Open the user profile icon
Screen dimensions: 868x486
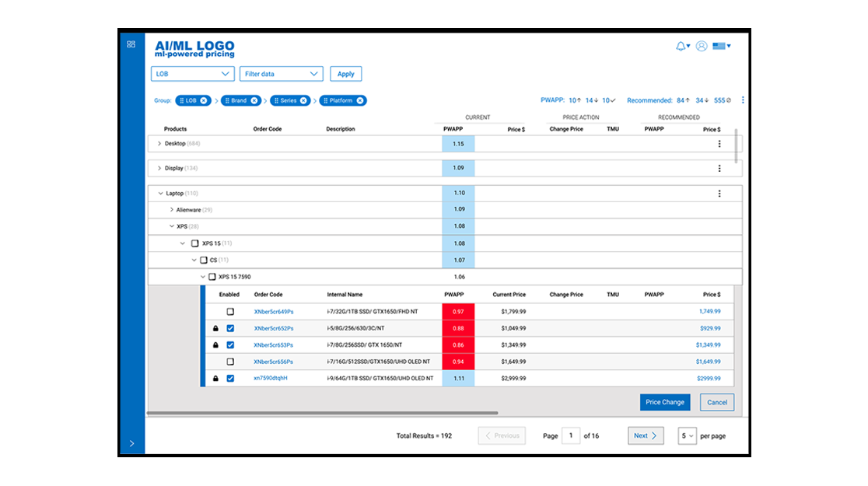point(702,46)
